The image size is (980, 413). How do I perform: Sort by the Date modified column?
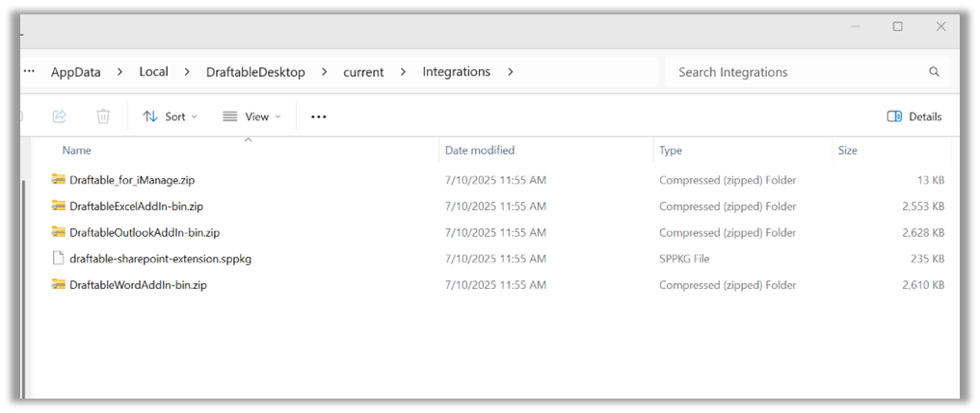point(480,150)
